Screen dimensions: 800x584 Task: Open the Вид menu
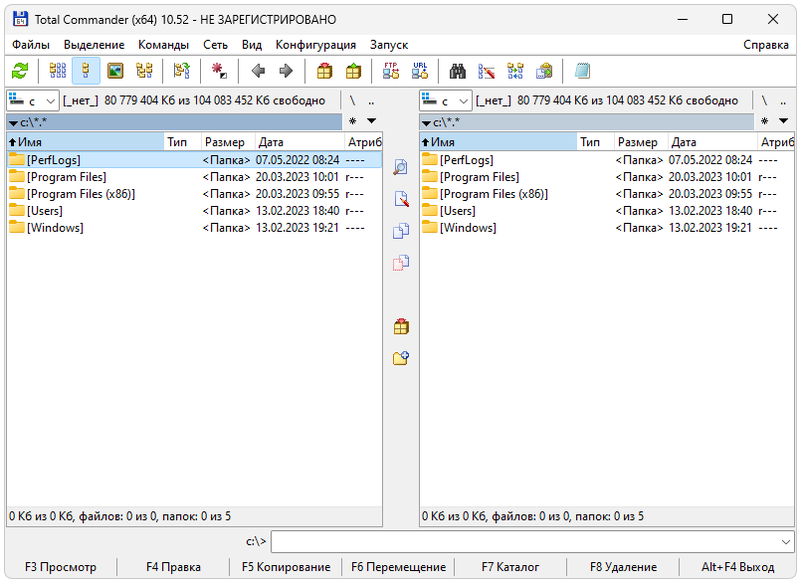252,45
